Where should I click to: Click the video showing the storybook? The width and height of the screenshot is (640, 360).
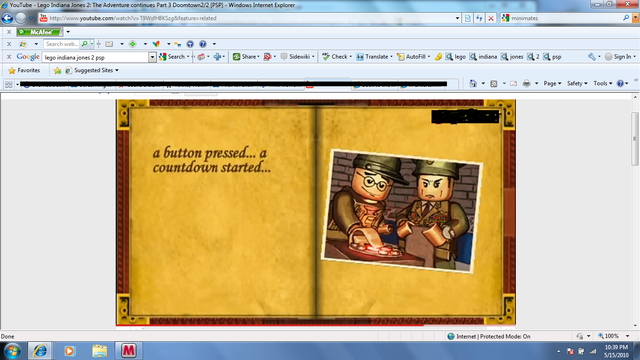[x=316, y=212]
